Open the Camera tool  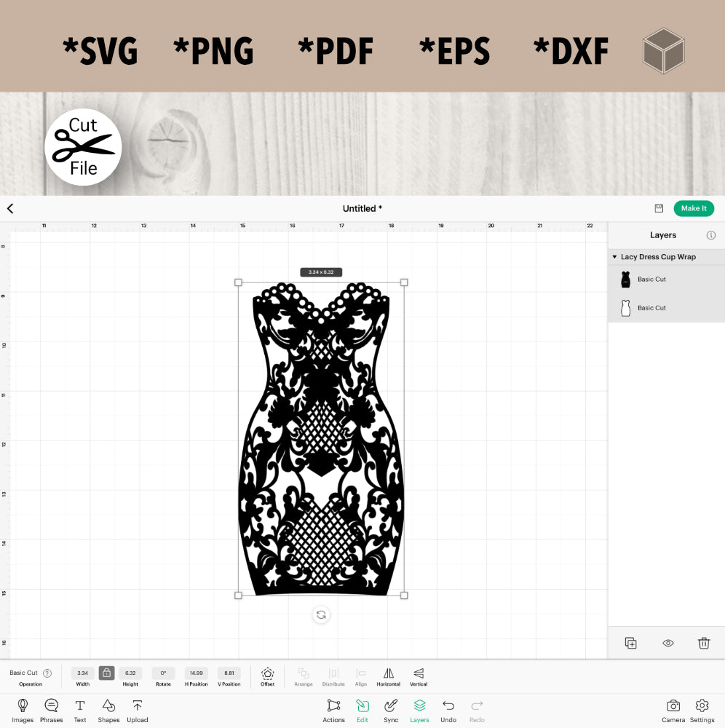(x=673, y=711)
